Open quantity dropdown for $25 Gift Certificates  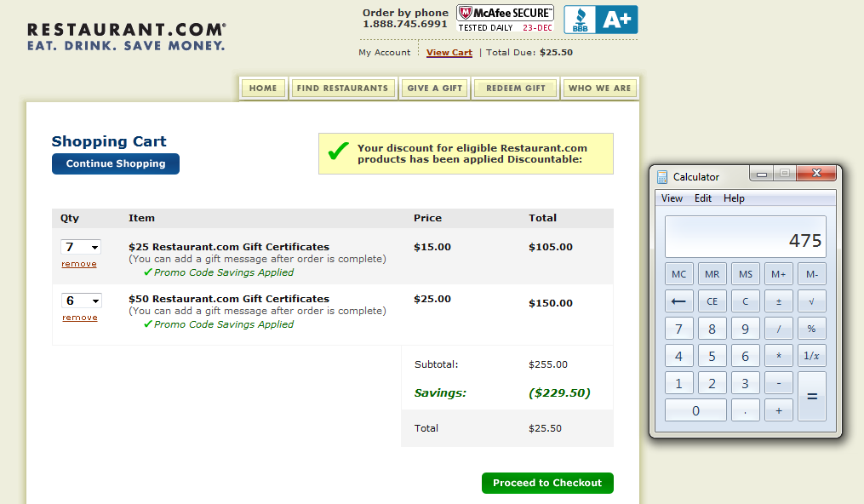pos(81,247)
